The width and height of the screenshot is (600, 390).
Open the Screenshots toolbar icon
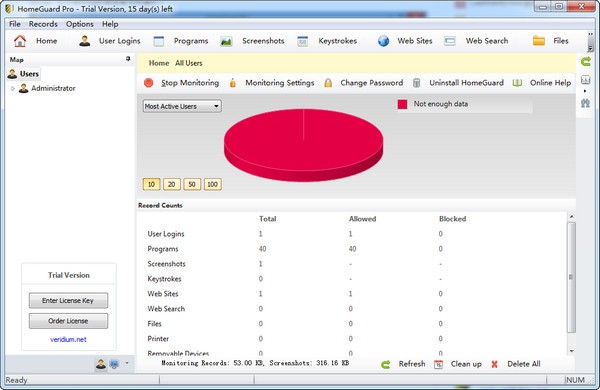click(226, 41)
